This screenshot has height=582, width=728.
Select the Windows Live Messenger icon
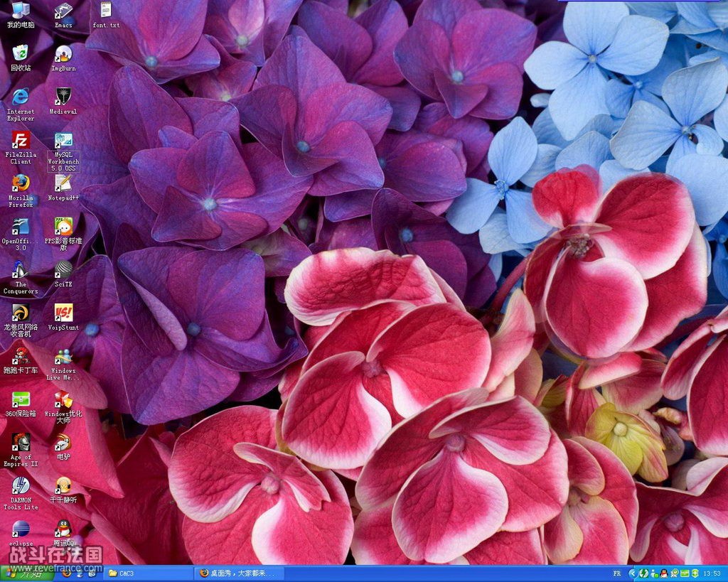[x=63, y=364]
